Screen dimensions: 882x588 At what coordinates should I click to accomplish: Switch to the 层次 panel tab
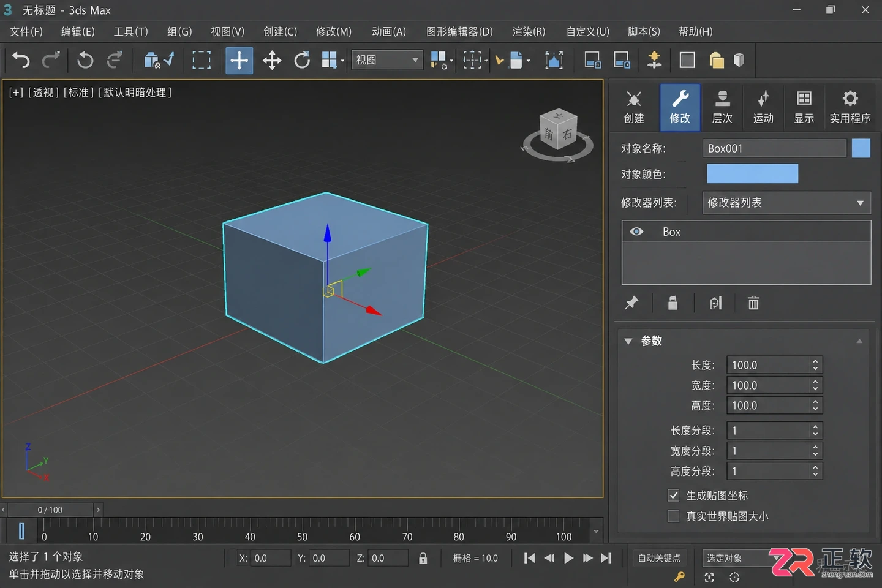click(x=722, y=108)
